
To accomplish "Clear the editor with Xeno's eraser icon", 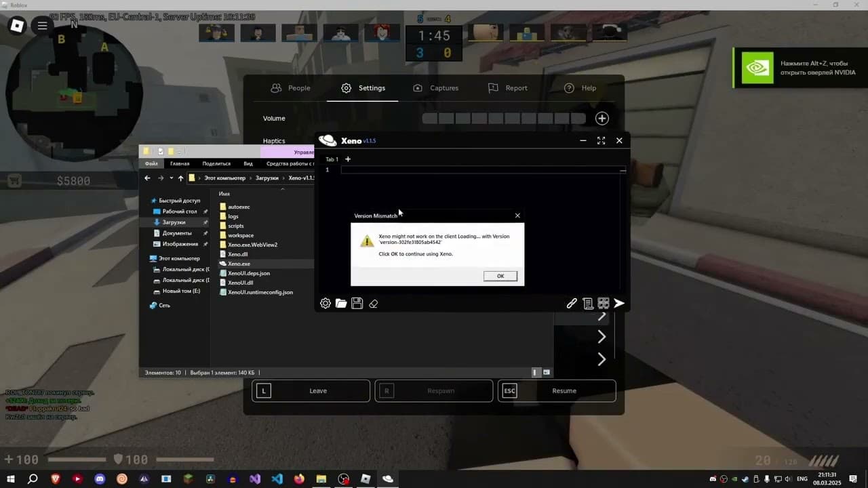I will click(x=373, y=304).
